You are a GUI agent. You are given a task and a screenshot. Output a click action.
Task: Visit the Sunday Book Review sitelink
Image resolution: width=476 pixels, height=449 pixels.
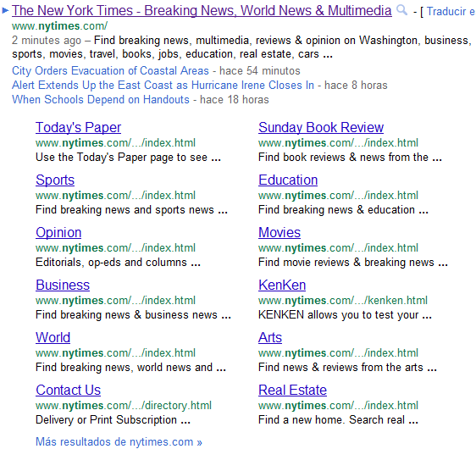tap(321, 128)
